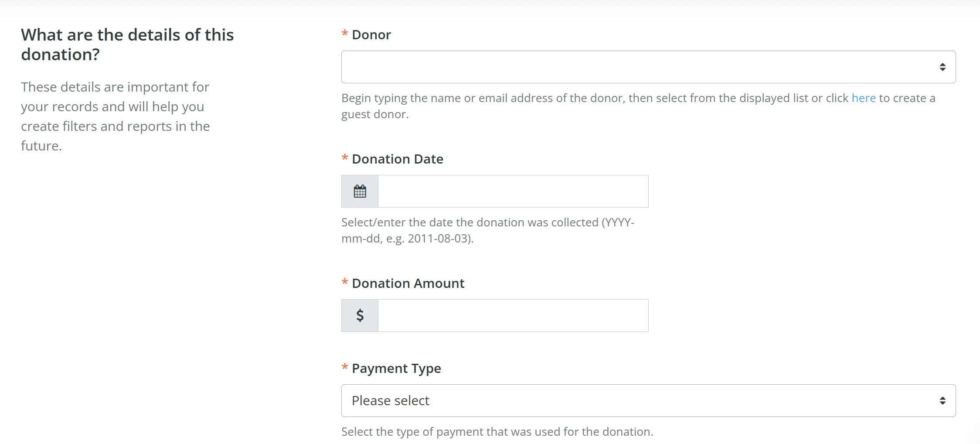
Task: Click the calendar icon beside Donation Date
Action: tap(359, 191)
